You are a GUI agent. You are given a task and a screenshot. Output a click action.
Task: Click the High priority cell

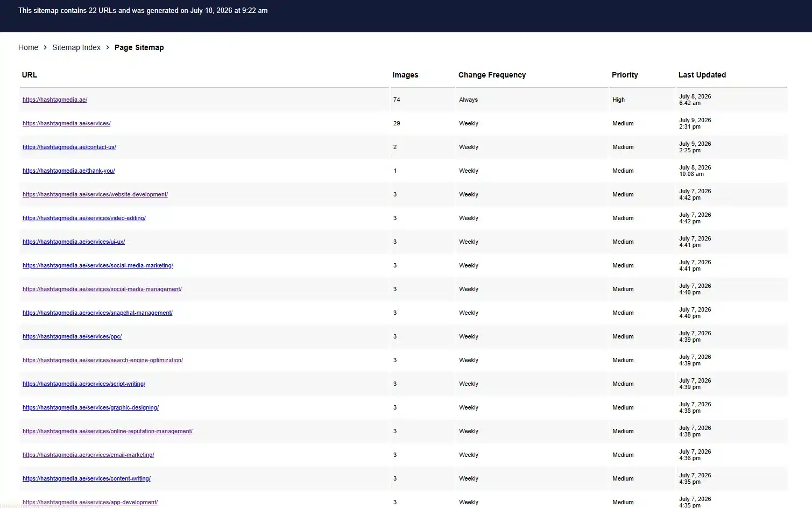click(618, 100)
